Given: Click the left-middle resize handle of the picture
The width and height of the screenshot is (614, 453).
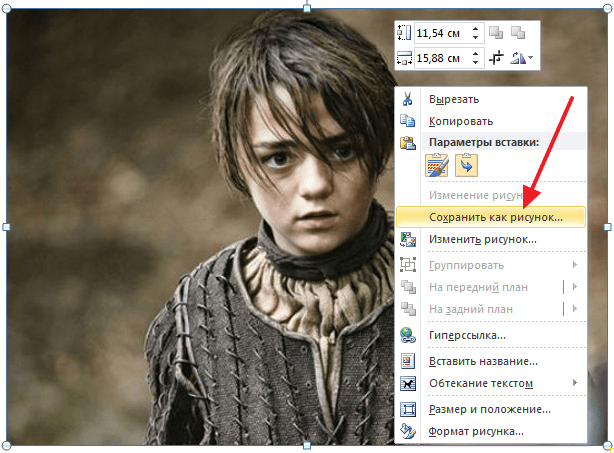Looking at the screenshot, I should coord(6,228).
